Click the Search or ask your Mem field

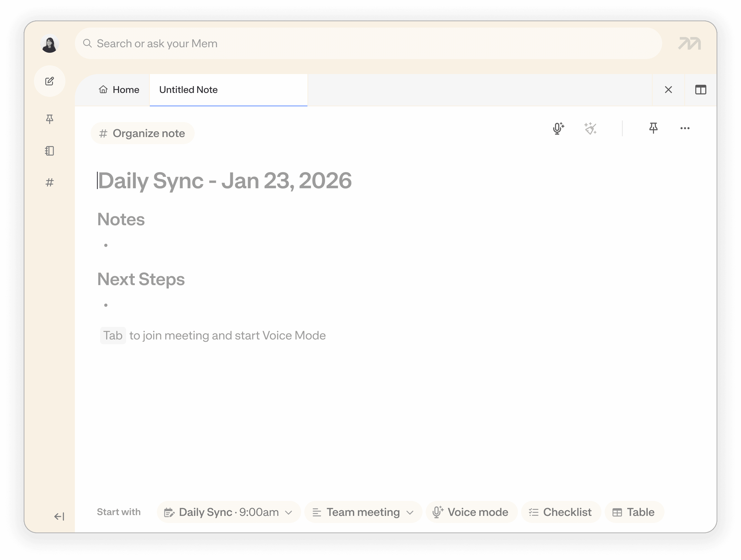[x=368, y=44]
